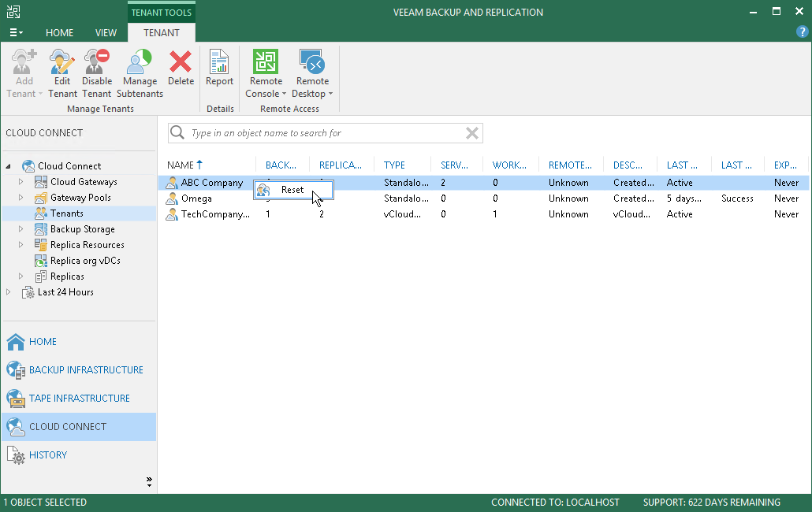The width and height of the screenshot is (812, 512).
Task: Click the Gateway Pools folder icon
Action: click(x=41, y=198)
